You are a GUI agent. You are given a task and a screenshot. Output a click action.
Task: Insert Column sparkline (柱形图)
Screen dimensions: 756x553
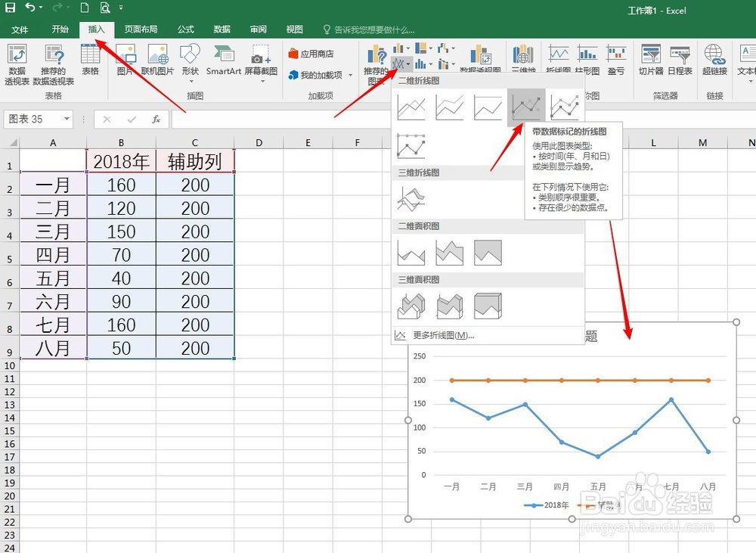click(x=587, y=61)
